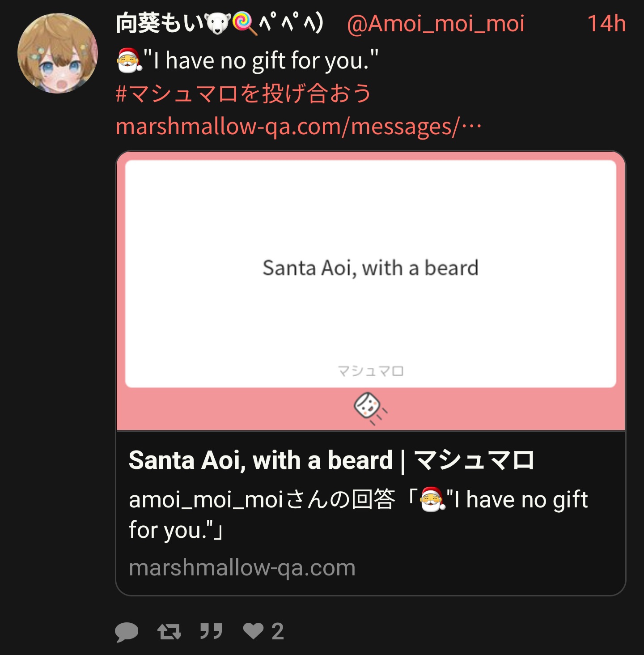The height and width of the screenshot is (655, 644).
Task: Like the tweet with the heart icon
Action: 253,631
